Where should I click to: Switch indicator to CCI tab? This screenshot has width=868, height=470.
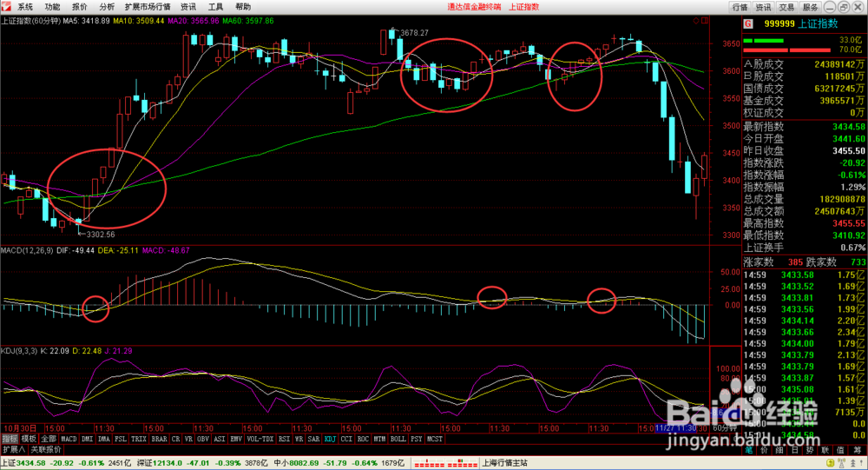point(346,439)
